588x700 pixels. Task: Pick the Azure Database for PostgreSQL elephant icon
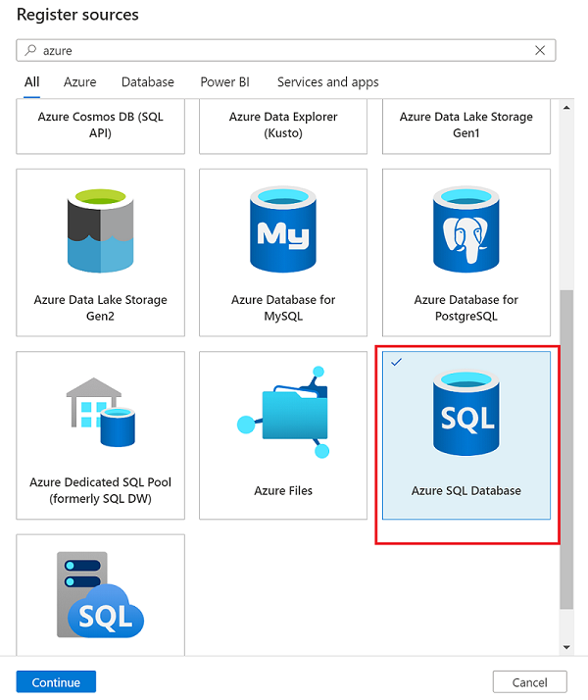(466, 229)
